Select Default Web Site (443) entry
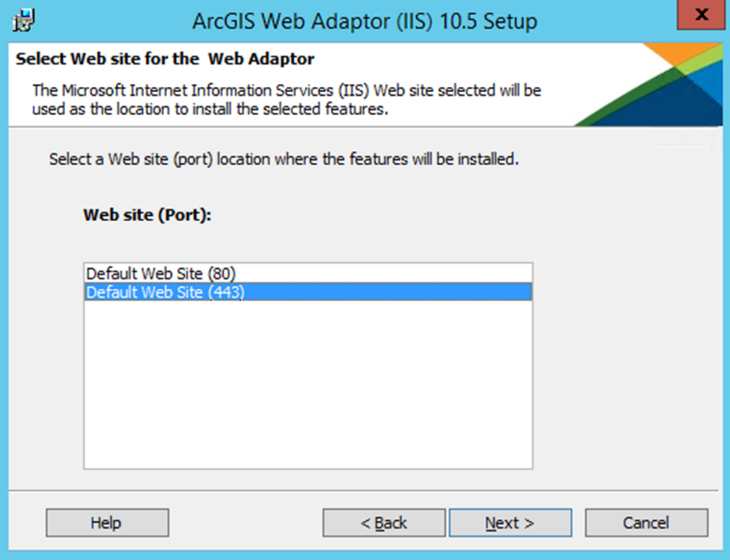Image resolution: width=730 pixels, height=560 pixels. coord(308,292)
